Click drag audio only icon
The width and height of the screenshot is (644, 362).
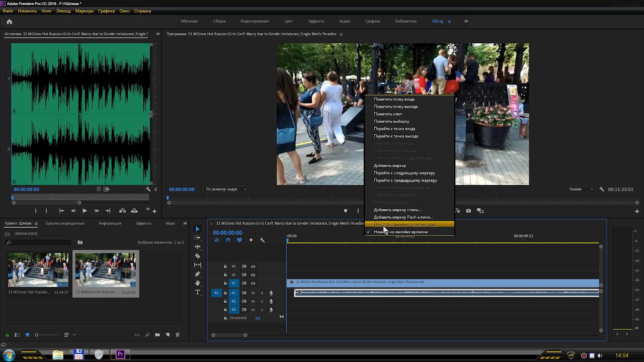106,189
